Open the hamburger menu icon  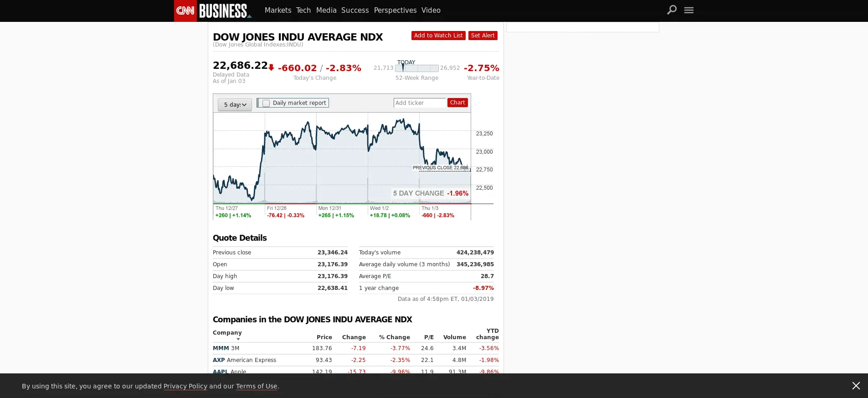point(688,10)
